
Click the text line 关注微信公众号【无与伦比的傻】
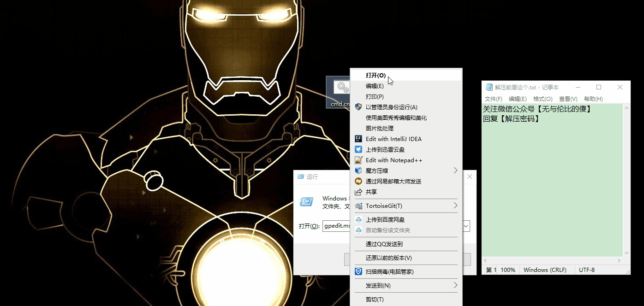tap(537, 109)
